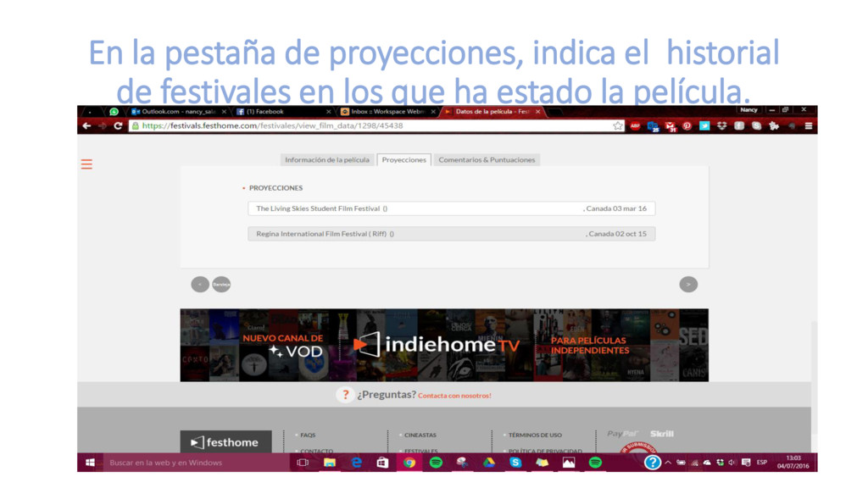Go back with the browser back arrow
Viewport: 868px width, 488px height.
click(x=87, y=126)
